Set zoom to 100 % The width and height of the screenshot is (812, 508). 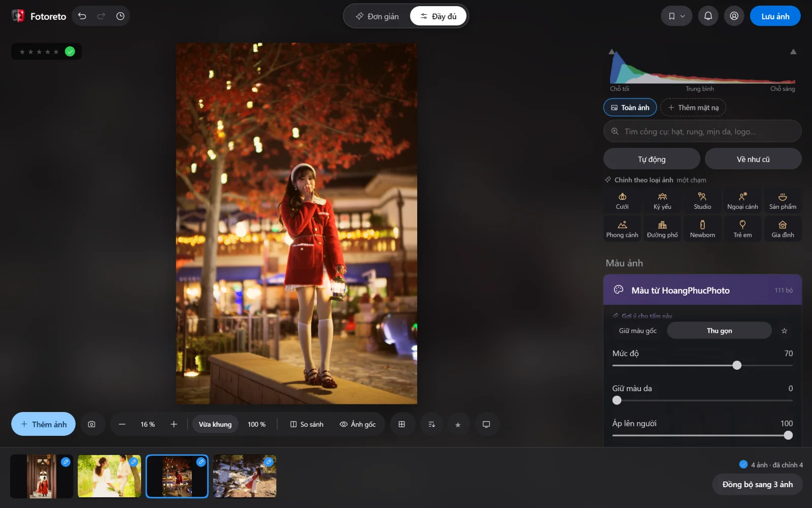coord(256,424)
